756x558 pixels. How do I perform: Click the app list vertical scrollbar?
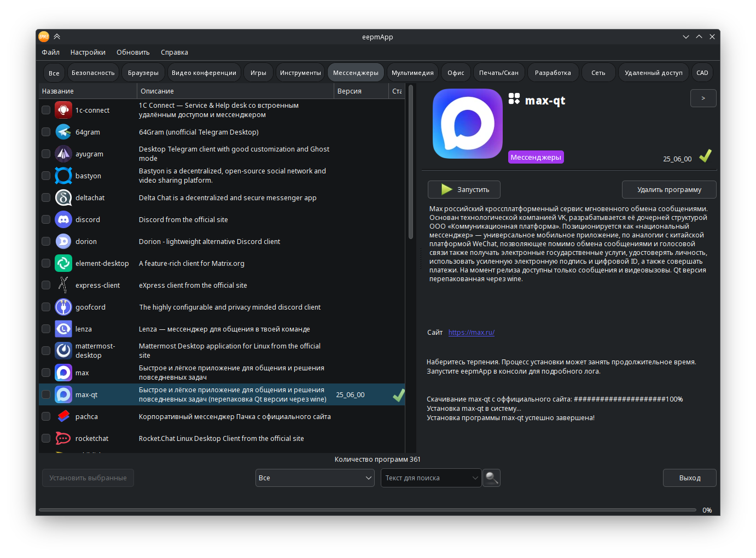coord(411,161)
